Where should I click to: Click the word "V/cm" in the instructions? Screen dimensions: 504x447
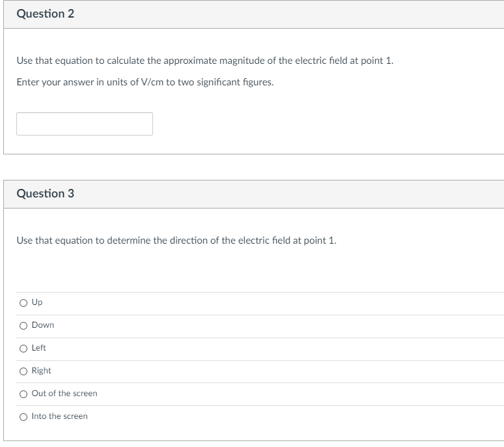[152, 82]
